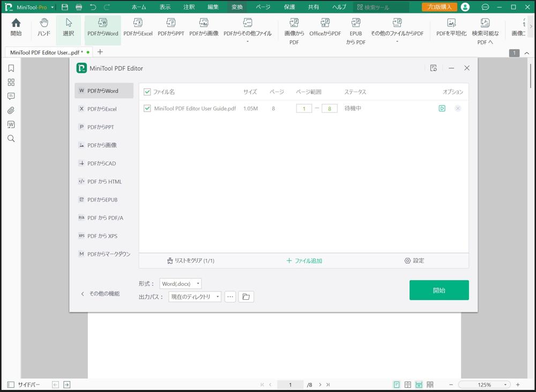The image size is (536, 392).
Task: Open the account profile icon
Action: pyautogui.click(x=465, y=7)
